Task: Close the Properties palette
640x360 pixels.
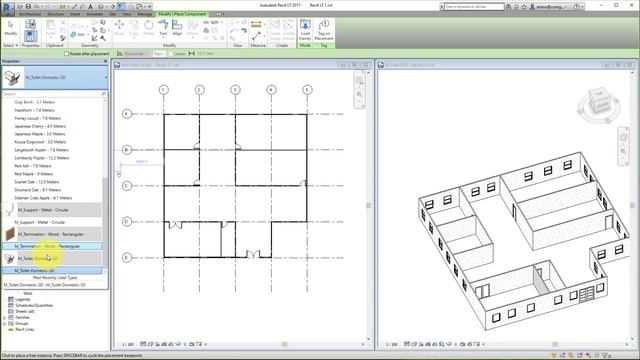Action: pyautogui.click(x=105, y=61)
